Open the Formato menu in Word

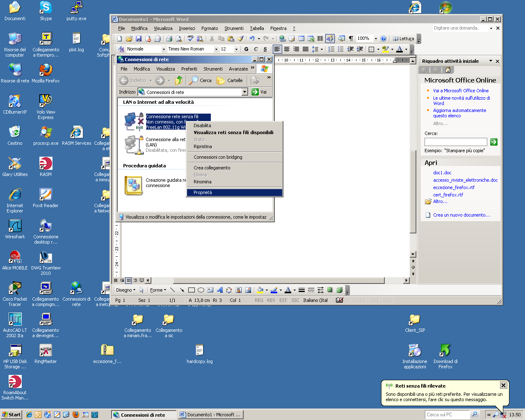210,28
